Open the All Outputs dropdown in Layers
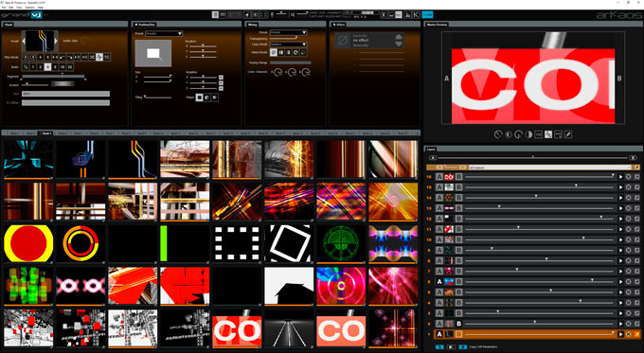 click(550, 168)
